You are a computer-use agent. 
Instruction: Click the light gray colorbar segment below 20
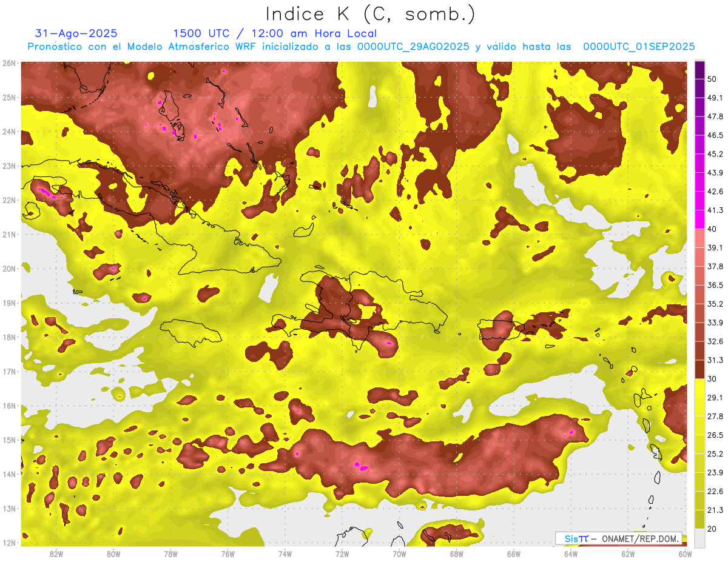[700, 537]
